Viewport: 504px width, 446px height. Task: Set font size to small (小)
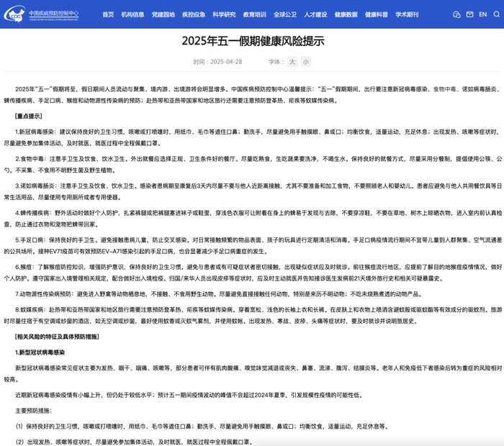pos(306,62)
